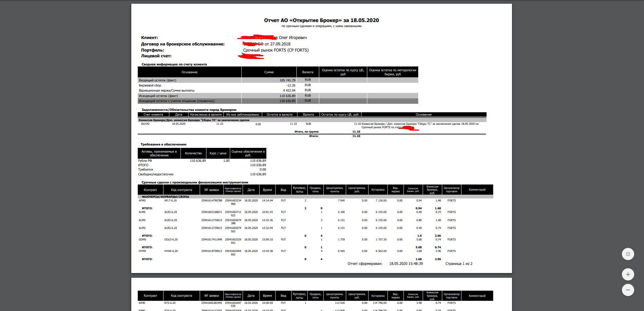Select the amount "4 422.94"

pos(289,91)
